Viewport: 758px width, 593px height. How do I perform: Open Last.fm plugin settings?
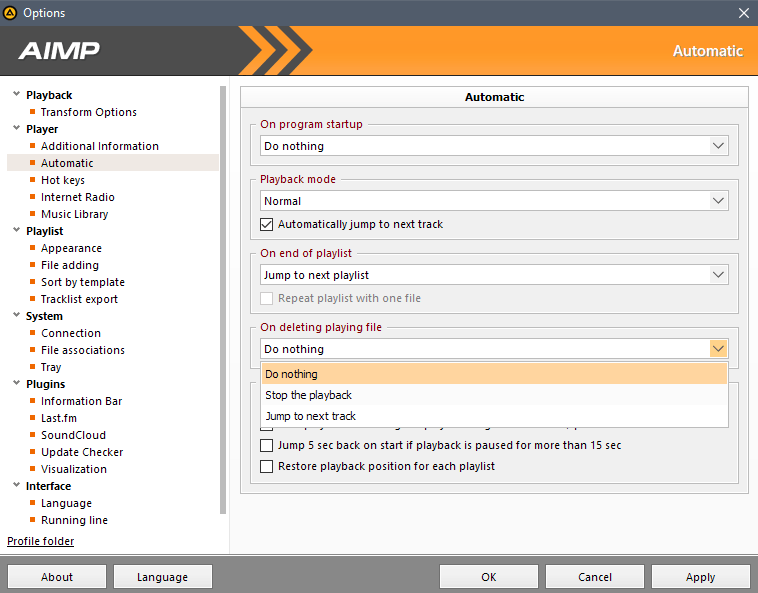(x=58, y=418)
